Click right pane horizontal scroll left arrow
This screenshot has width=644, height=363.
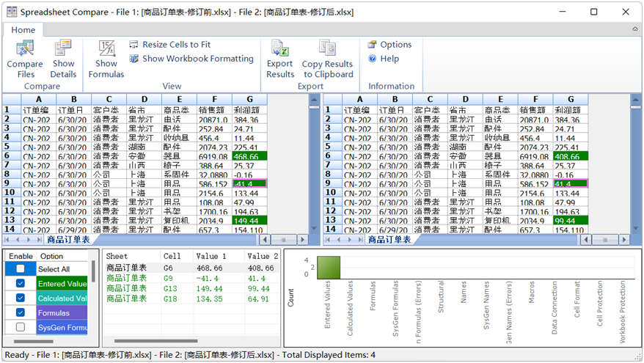click(x=586, y=239)
